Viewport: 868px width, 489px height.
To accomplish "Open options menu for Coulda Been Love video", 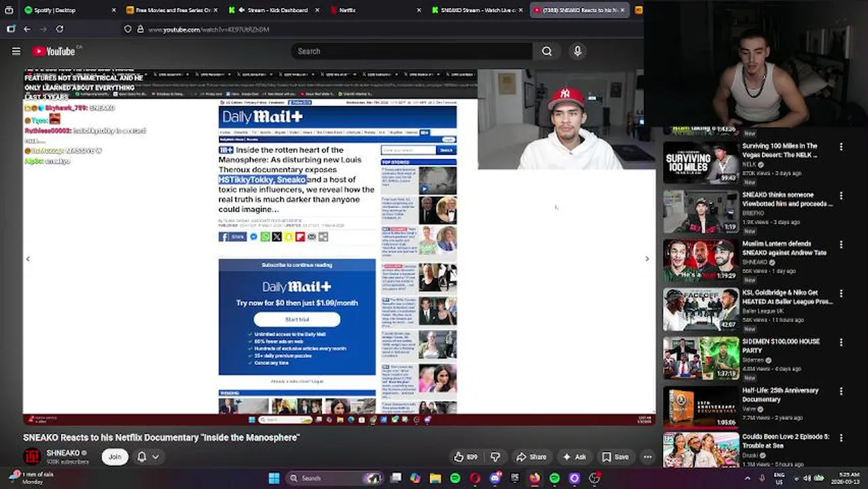I will 841,438.
